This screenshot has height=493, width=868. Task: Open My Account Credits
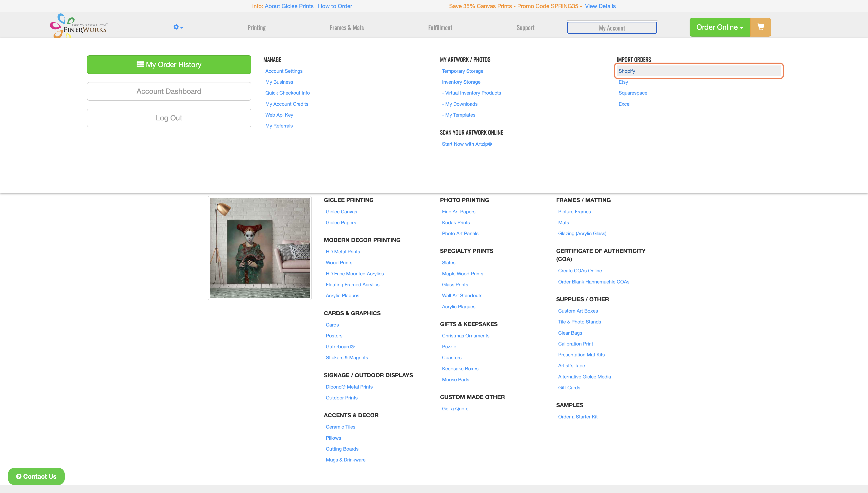pyautogui.click(x=287, y=104)
